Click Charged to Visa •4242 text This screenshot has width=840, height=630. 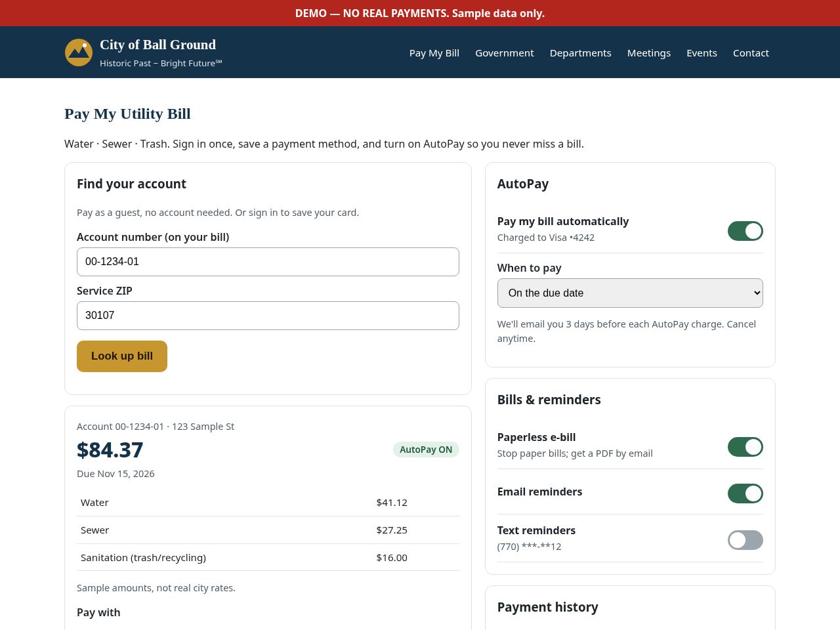pos(546,238)
